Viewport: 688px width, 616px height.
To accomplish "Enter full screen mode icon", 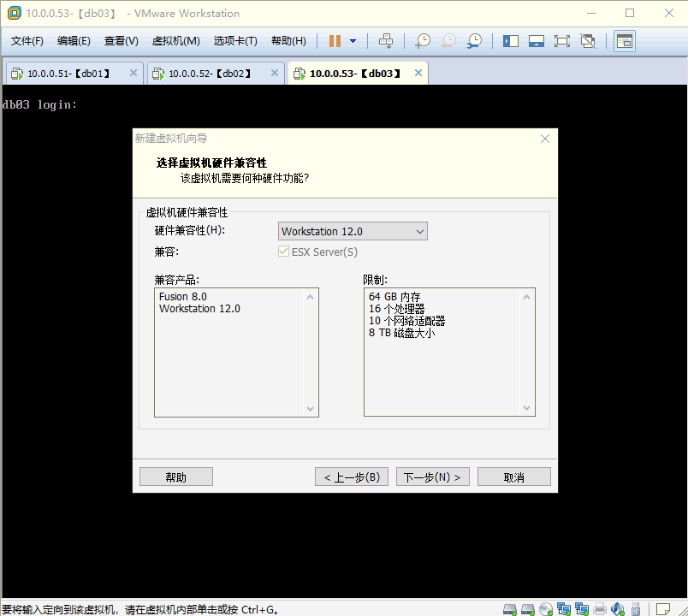I will 562,41.
